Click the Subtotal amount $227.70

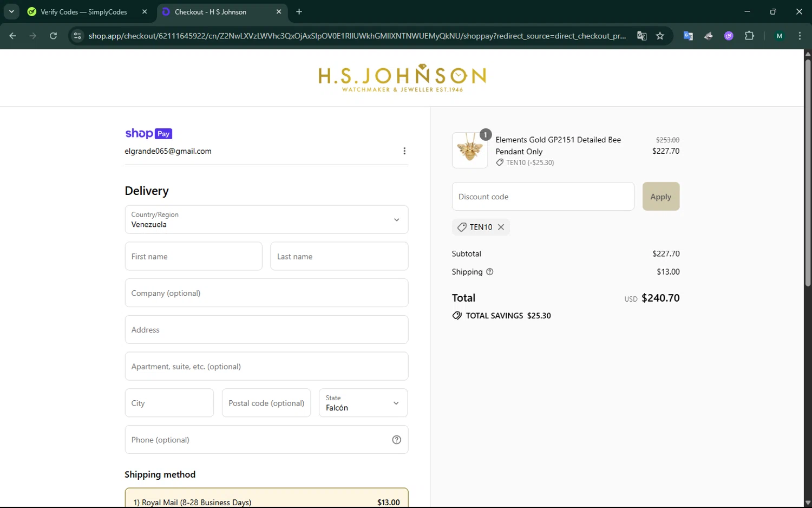tap(666, 253)
